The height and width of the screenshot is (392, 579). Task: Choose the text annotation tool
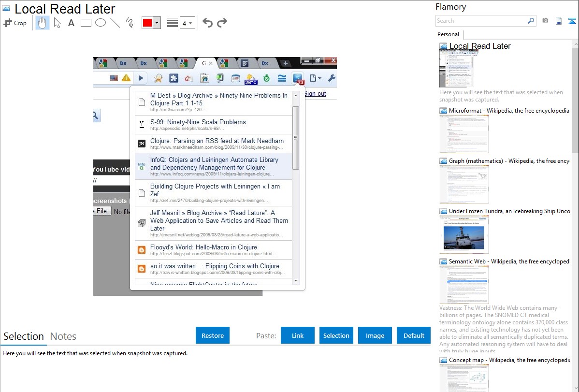(x=71, y=23)
